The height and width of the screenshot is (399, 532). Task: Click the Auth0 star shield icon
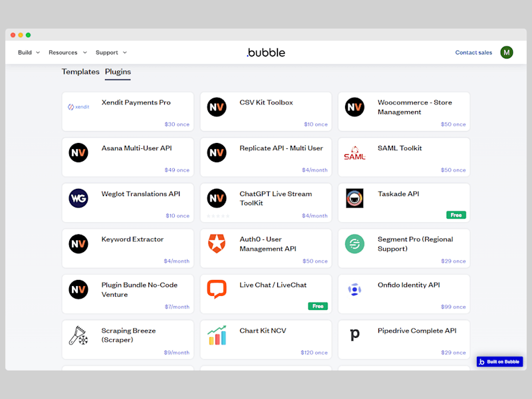[x=217, y=243]
